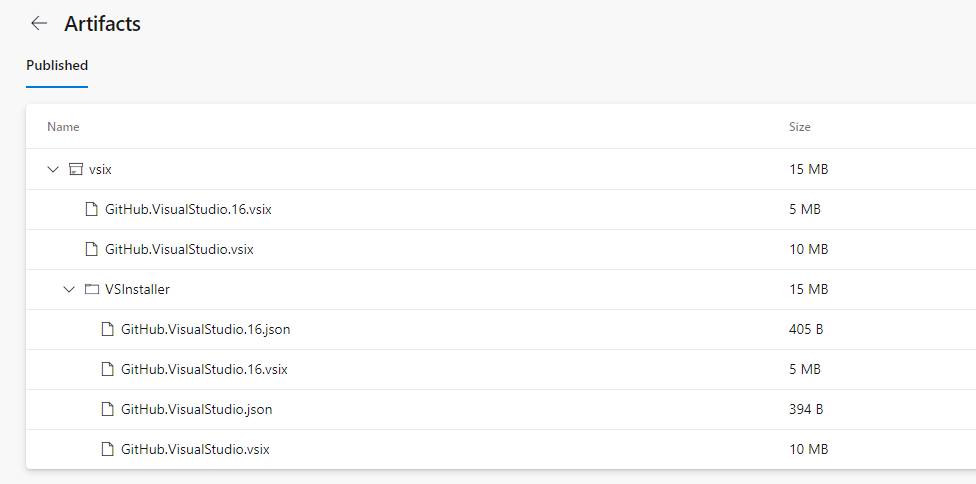Open GitHub.VisualStudio.json file
The width and height of the screenshot is (976, 484).
197,409
